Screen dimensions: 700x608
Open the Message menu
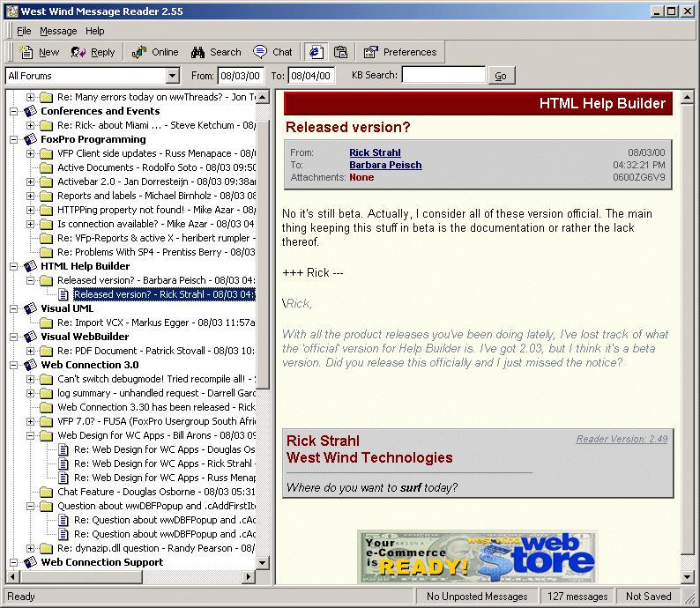tap(58, 31)
